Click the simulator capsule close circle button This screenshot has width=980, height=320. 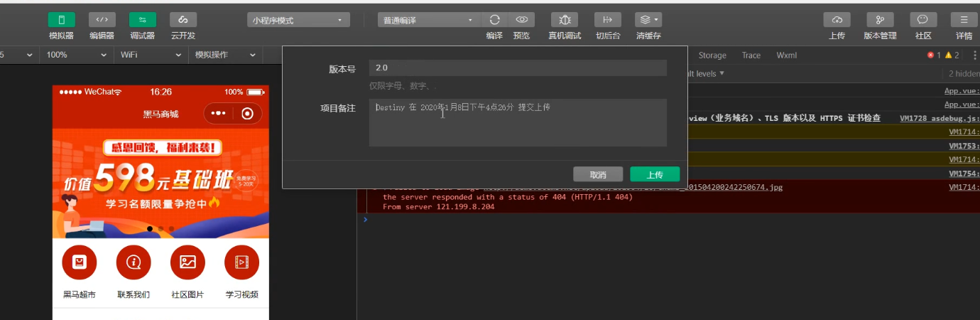click(x=247, y=113)
